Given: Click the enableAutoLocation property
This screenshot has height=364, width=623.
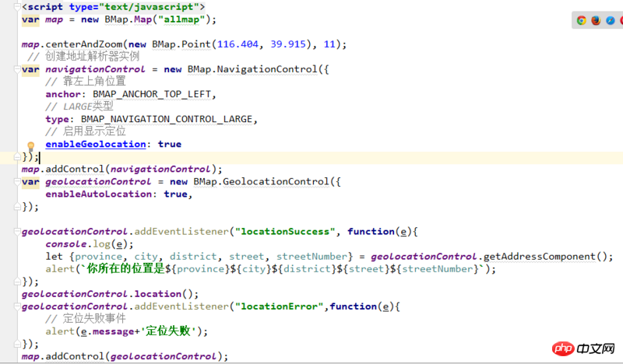Looking at the screenshot, I should pyautogui.click(x=99, y=194).
